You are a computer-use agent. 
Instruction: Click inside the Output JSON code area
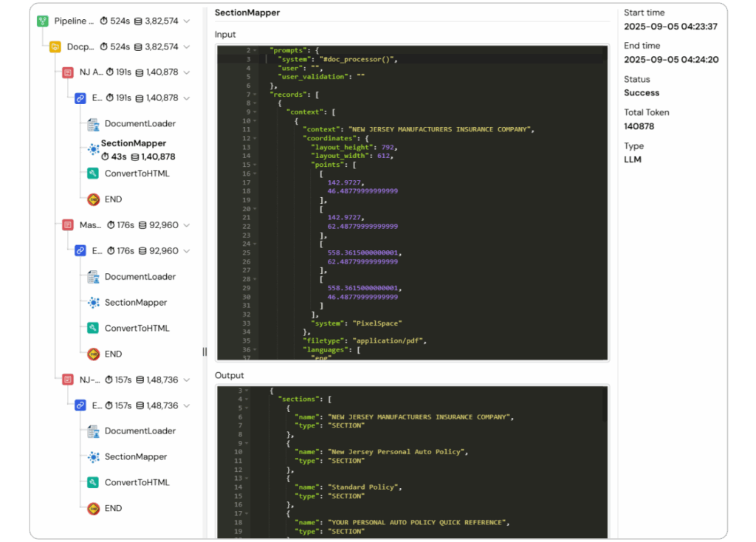tap(443, 473)
